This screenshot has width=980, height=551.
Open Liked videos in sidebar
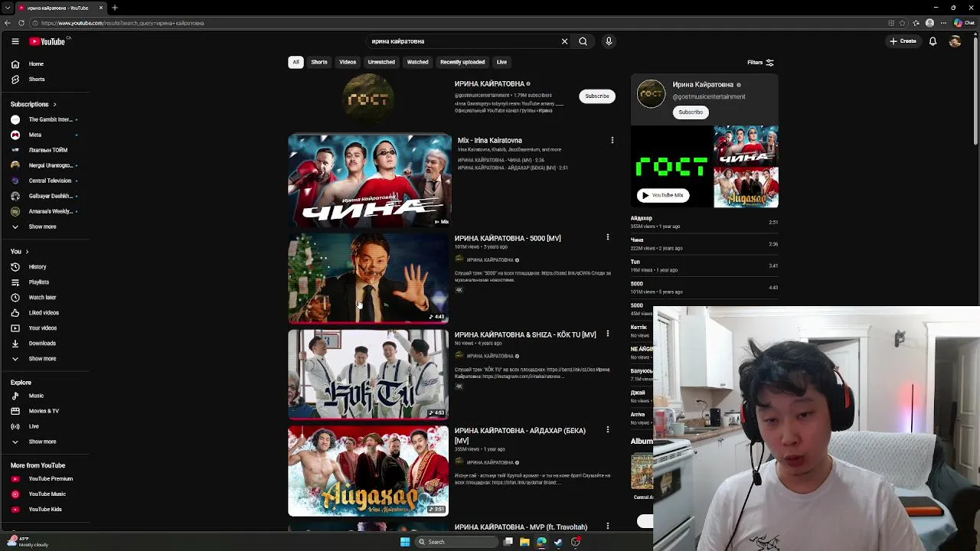44,313
